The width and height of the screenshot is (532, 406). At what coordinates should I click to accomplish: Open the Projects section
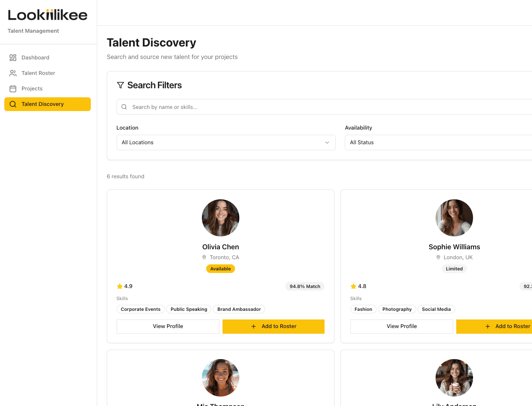(47, 88)
